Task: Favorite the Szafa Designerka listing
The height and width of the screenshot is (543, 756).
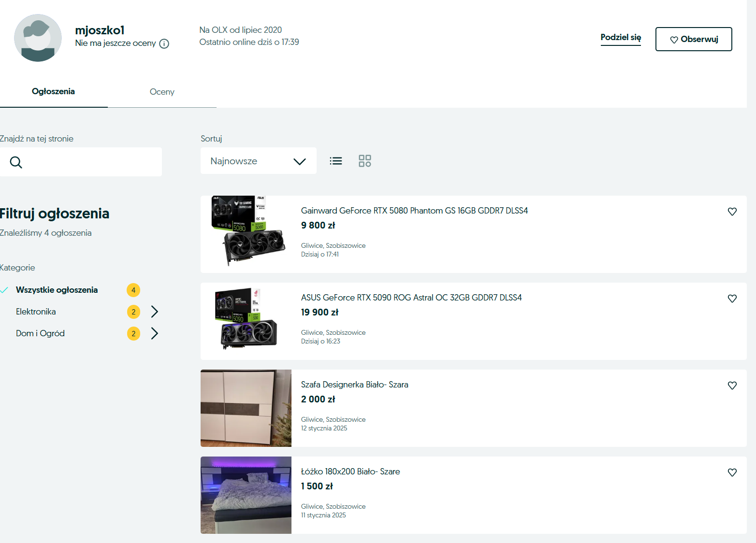Action: click(x=732, y=386)
